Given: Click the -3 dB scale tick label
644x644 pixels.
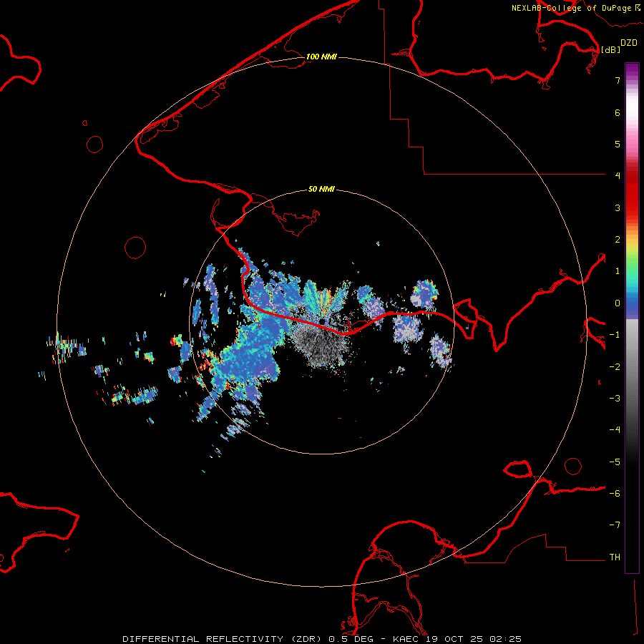Looking at the screenshot, I should [615, 399].
